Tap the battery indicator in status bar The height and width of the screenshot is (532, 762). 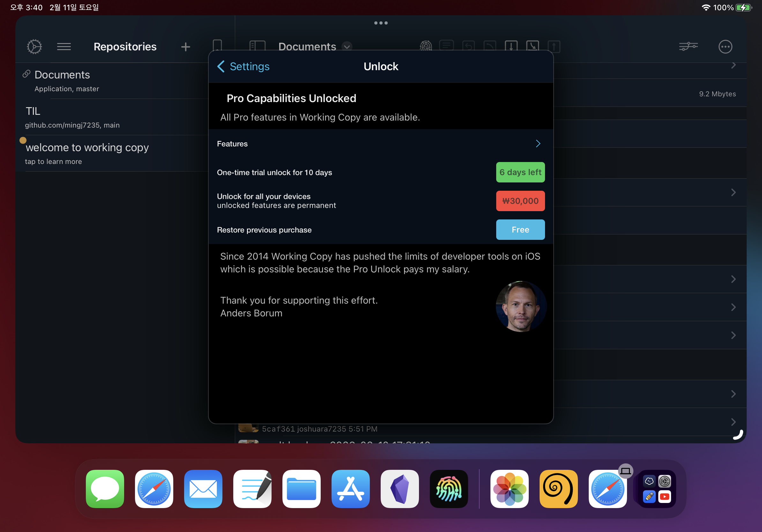(744, 7)
